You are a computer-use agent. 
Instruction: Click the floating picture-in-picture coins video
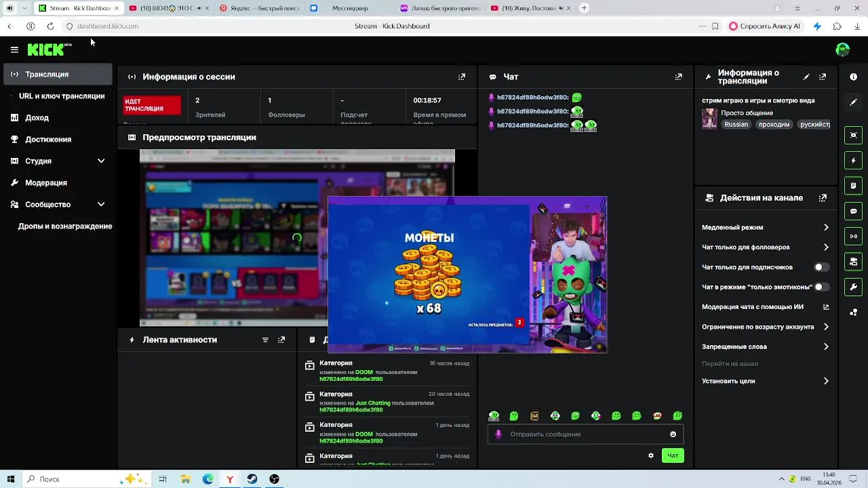[x=467, y=275]
